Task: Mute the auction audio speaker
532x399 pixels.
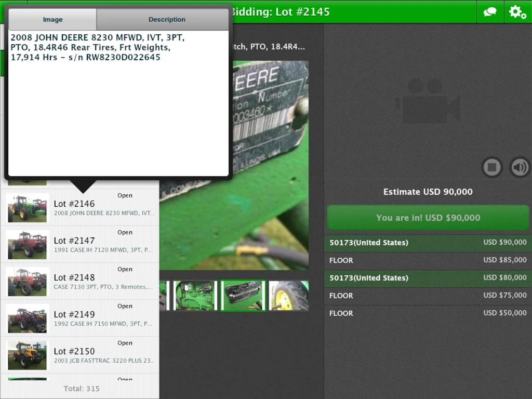Action: [x=520, y=167]
